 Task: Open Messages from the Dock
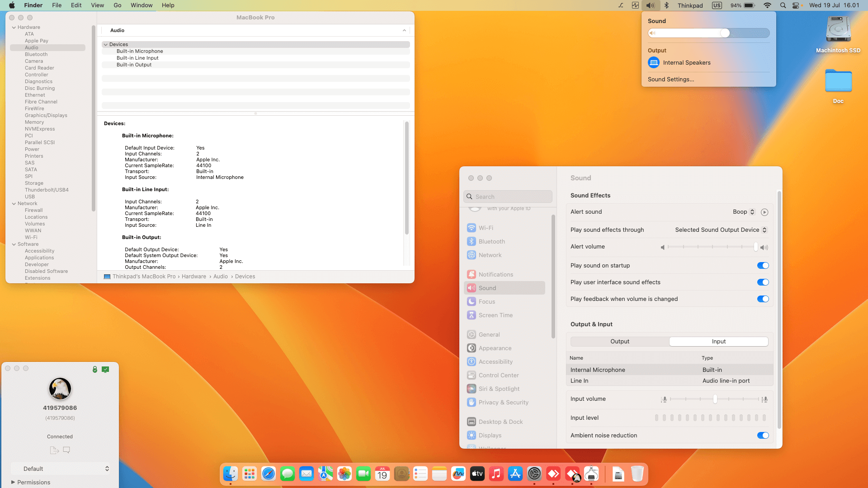click(288, 474)
